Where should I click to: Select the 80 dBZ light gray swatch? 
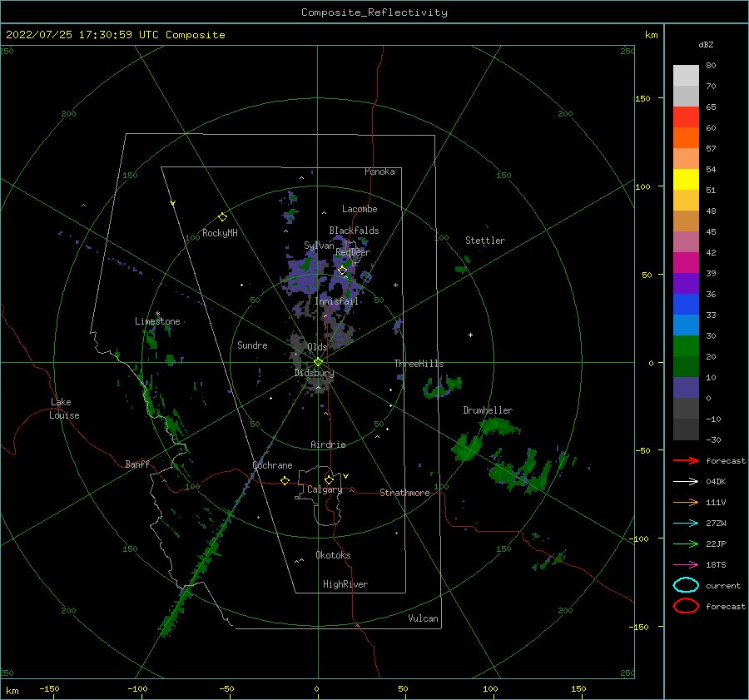tap(686, 75)
